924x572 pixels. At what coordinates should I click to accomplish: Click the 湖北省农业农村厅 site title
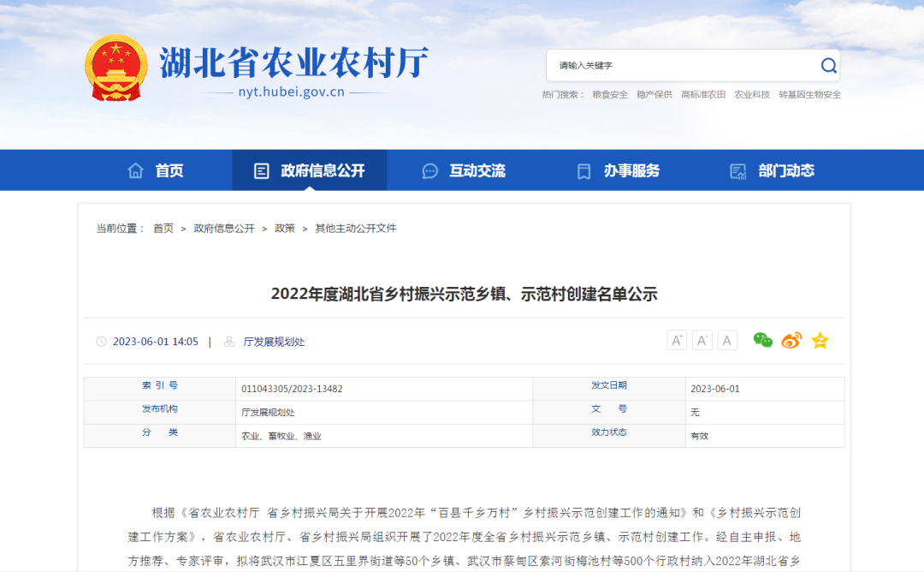click(x=293, y=62)
